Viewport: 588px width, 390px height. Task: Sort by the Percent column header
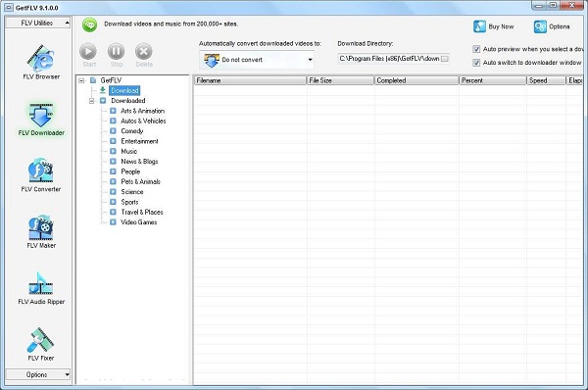[x=493, y=80]
